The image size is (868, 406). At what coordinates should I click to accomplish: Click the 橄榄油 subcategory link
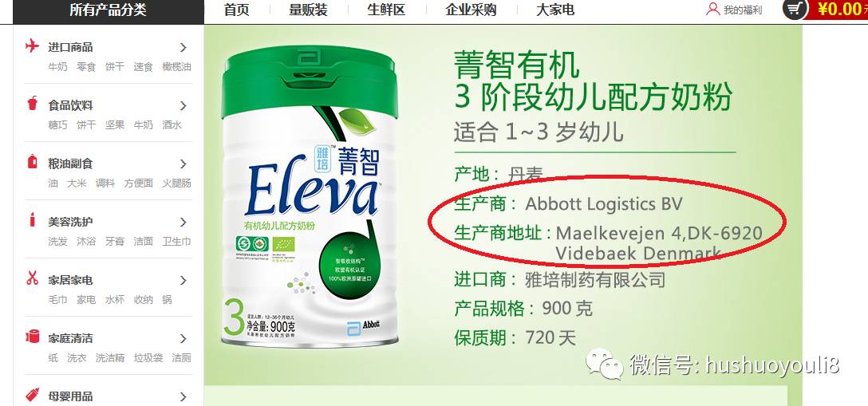pyautogui.click(x=176, y=67)
